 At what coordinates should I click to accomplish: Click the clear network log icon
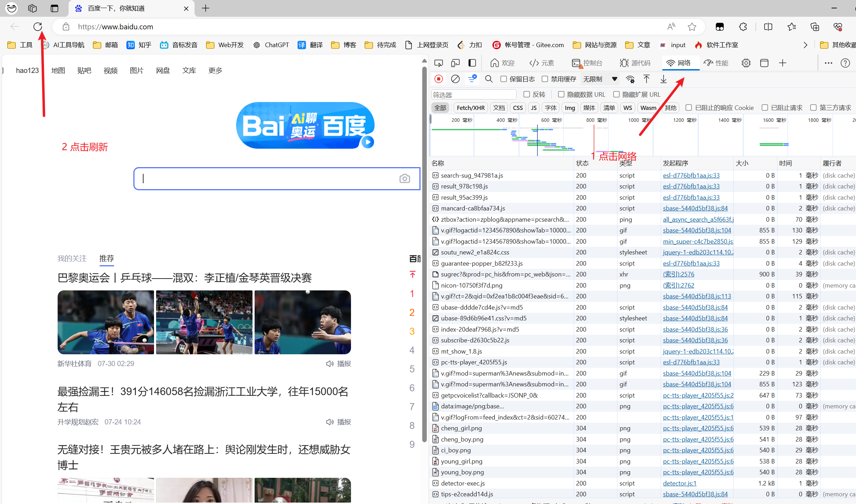click(x=455, y=79)
